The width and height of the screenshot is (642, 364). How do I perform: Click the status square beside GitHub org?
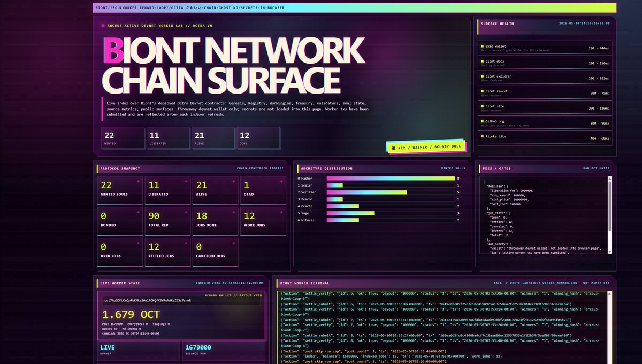pyautogui.click(x=482, y=121)
